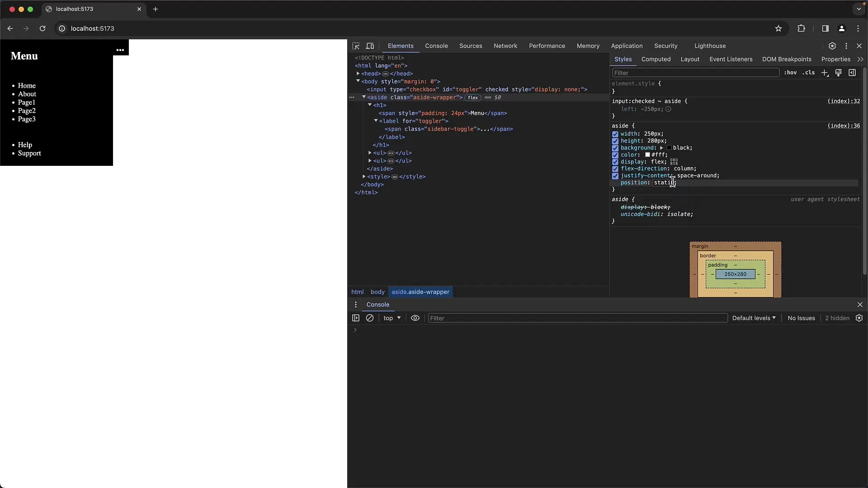Disable the color: #fff property

615,155
